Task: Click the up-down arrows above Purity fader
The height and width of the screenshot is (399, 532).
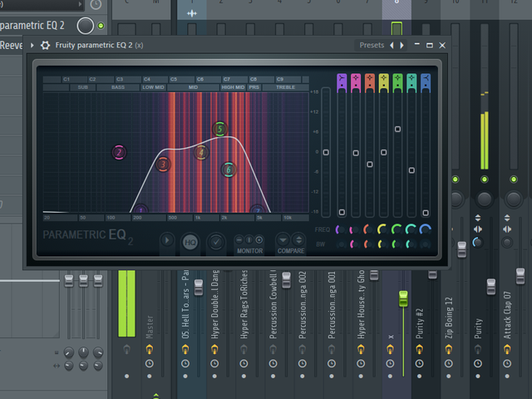Action: click(478, 218)
